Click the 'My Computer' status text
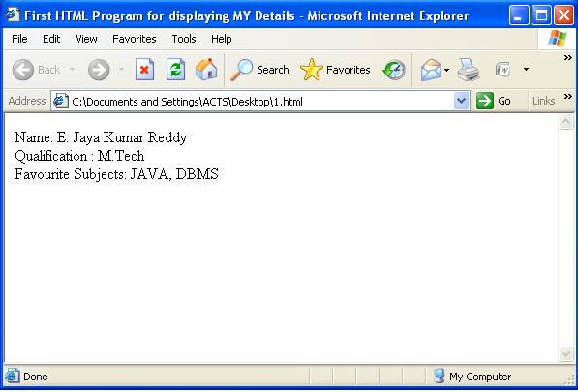Screen dimensions: 578x392 click(480, 377)
